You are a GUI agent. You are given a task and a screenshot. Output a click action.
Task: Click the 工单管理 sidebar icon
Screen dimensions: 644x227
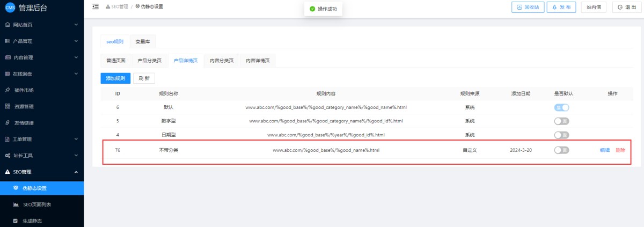tap(8, 139)
